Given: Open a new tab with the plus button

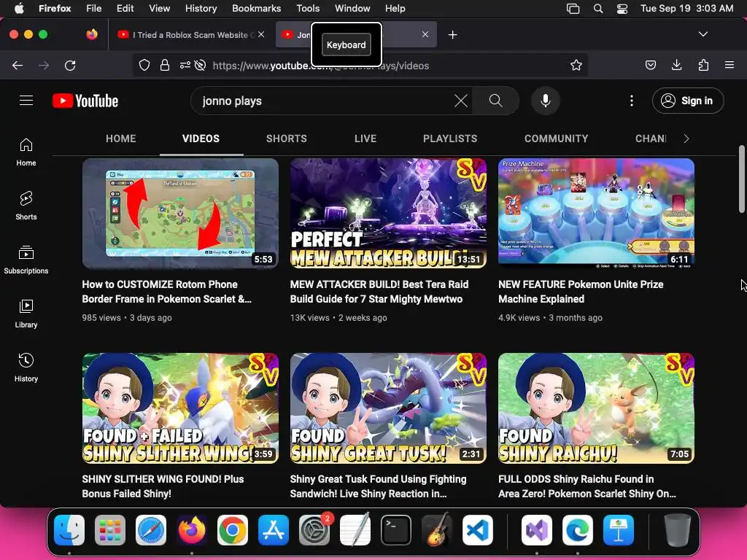Looking at the screenshot, I should [x=452, y=35].
